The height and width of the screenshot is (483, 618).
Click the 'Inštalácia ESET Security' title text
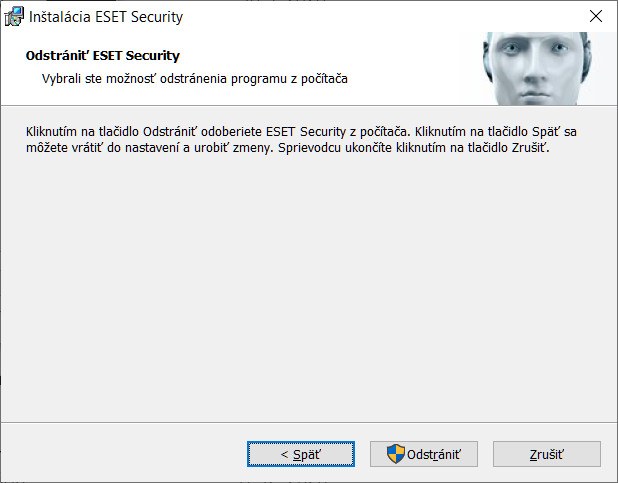coord(106,17)
